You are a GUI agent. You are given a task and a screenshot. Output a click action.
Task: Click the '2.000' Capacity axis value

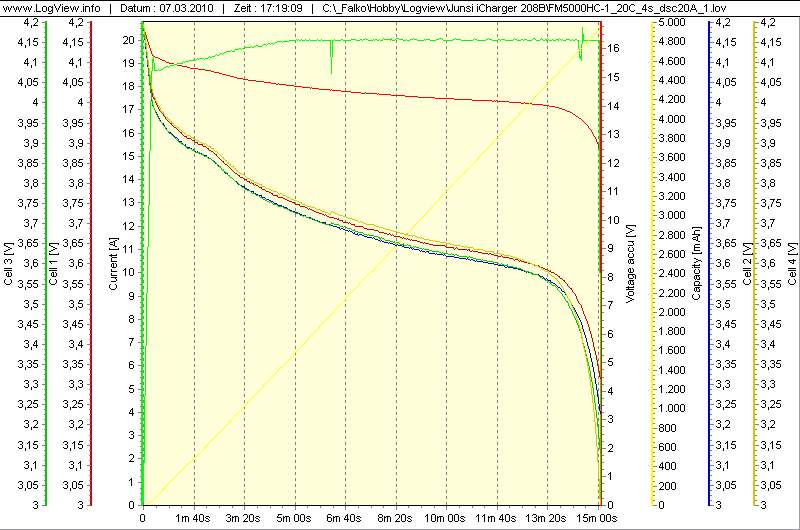click(672, 312)
